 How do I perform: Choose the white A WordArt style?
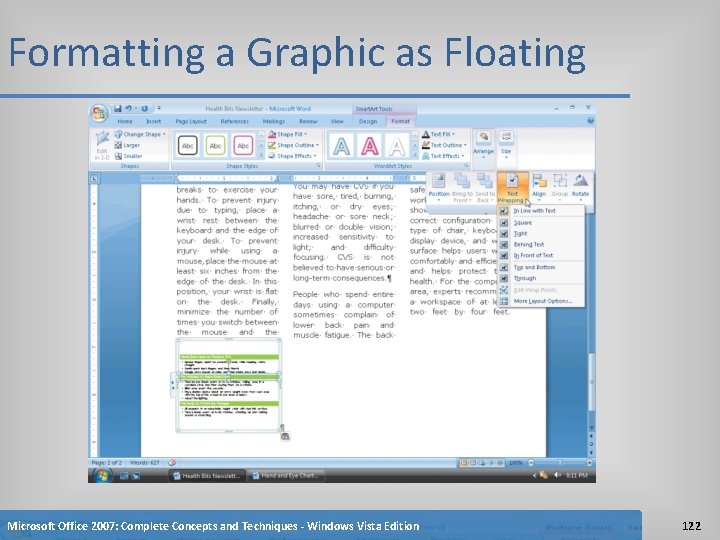[x=397, y=146]
